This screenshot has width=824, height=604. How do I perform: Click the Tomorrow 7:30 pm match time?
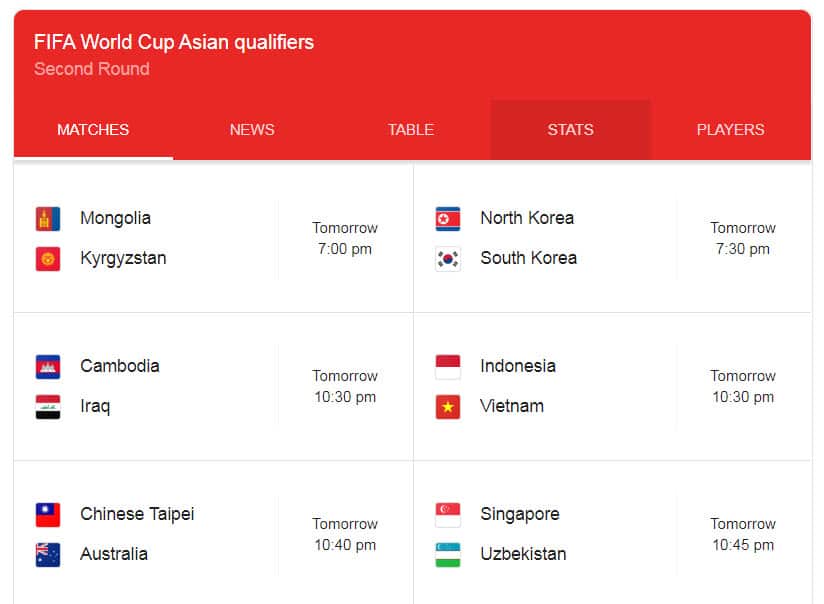[743, 239]
